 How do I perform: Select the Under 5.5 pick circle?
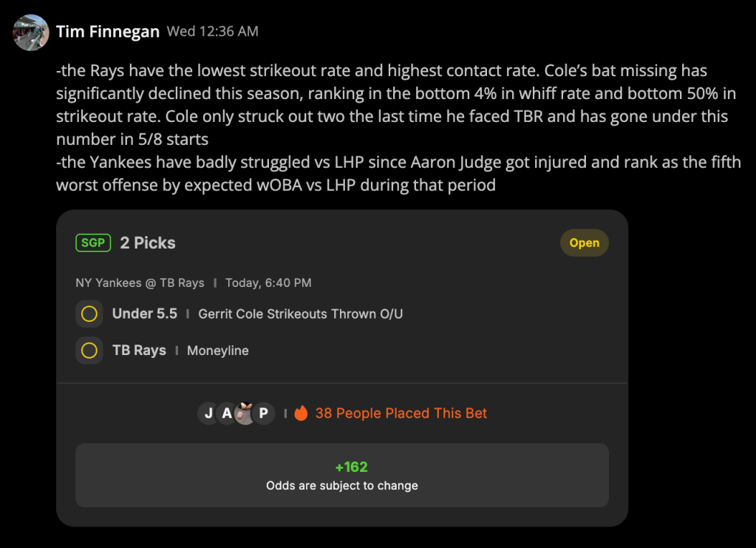[x=89, y=314]
